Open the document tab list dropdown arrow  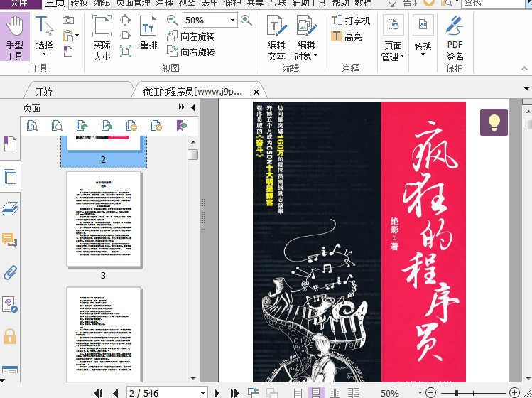tap(526, 89)
